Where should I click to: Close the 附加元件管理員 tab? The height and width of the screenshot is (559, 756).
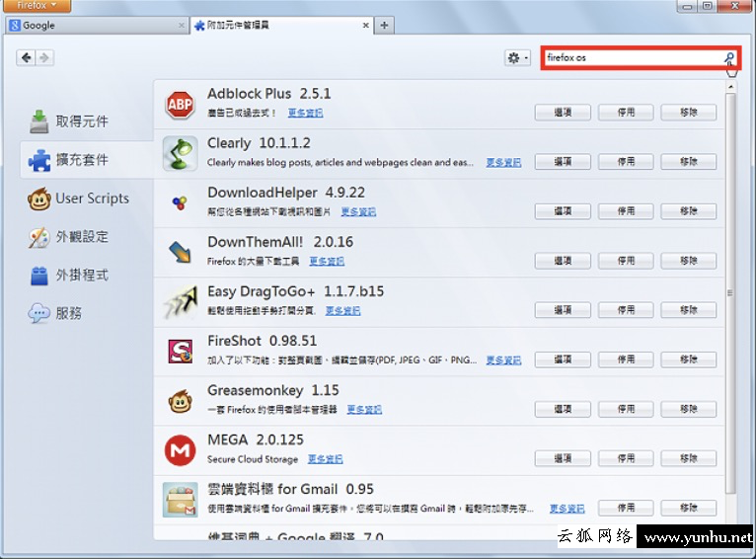[366, 25]
